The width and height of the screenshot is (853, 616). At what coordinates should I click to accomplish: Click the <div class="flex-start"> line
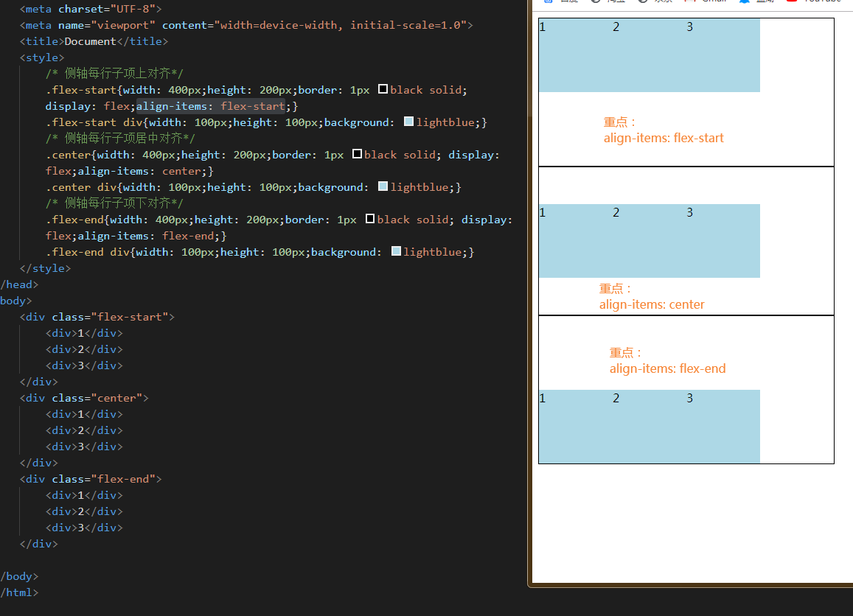coord(97,317)
